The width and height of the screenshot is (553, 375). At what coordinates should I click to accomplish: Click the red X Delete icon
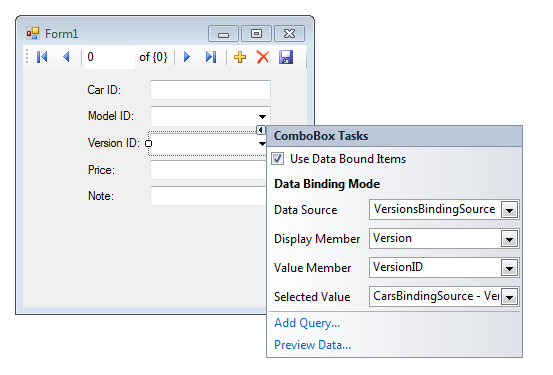click(x=263, y=57)
